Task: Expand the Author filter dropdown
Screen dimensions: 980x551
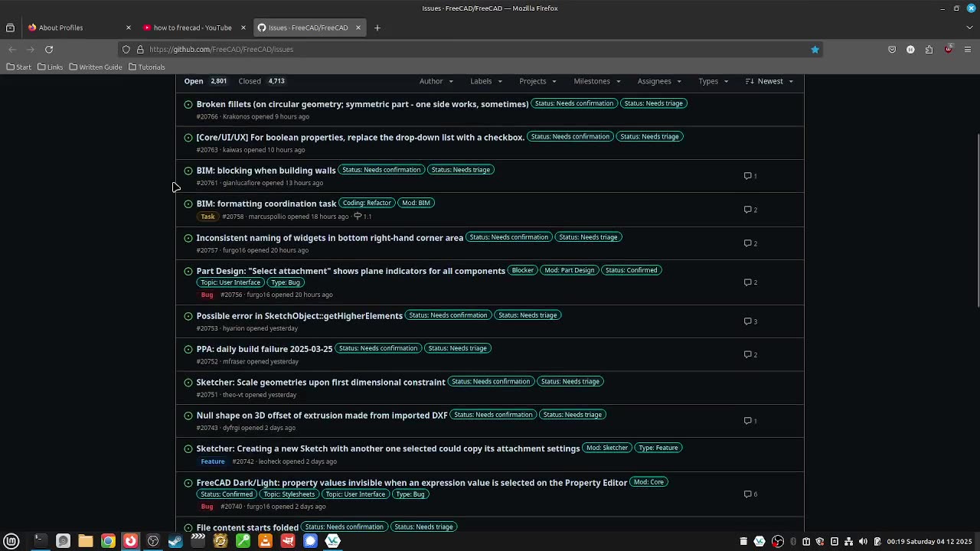Action: tap(436, 81)
